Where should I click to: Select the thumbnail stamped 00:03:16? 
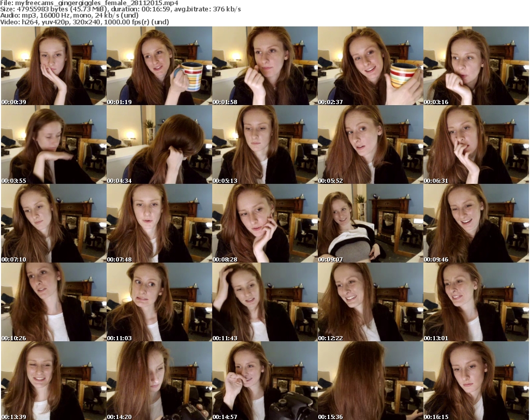point(476,66)
